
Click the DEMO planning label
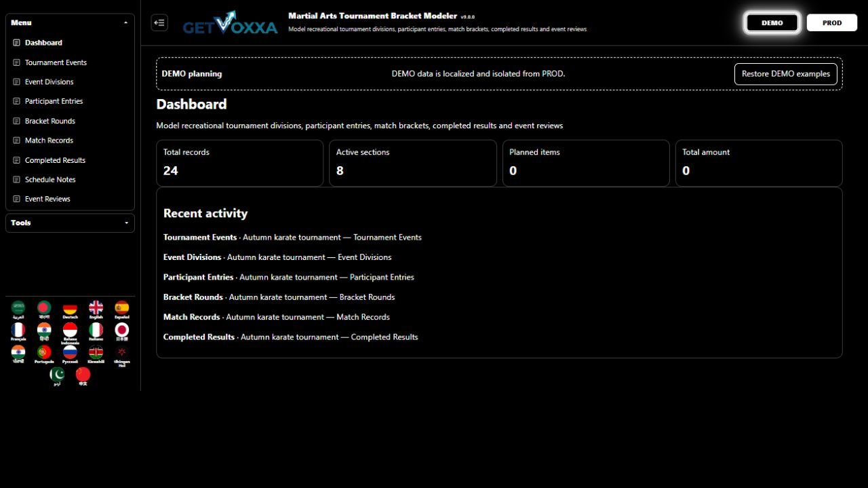tap(192, 74)
